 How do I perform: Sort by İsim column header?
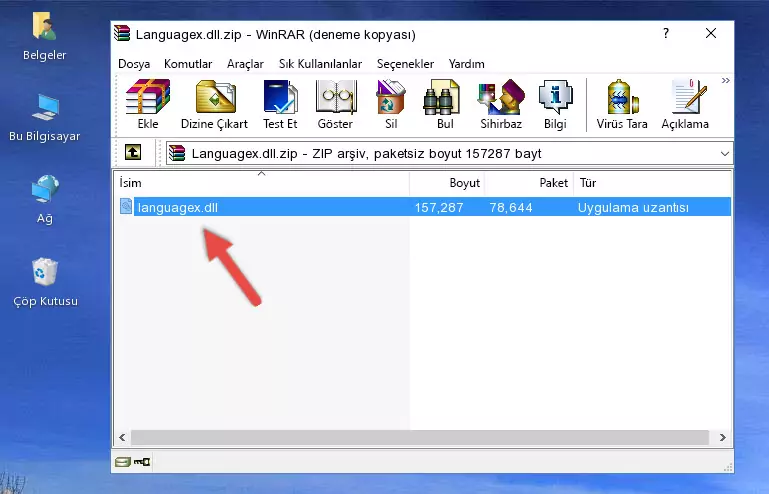[262, 182]
